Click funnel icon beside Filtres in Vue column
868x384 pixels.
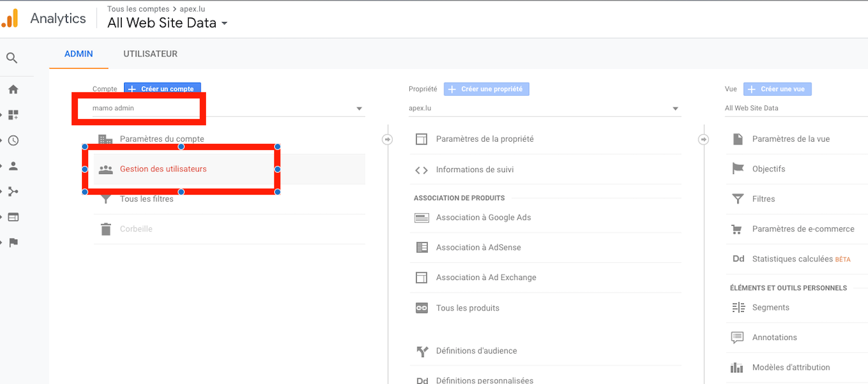click(738, 199)
